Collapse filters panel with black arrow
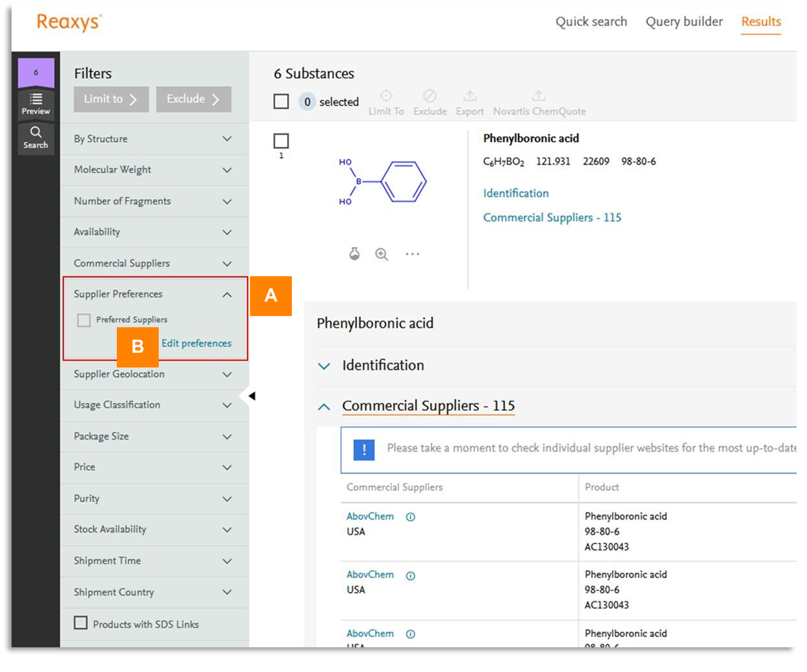 pos(252,396)
